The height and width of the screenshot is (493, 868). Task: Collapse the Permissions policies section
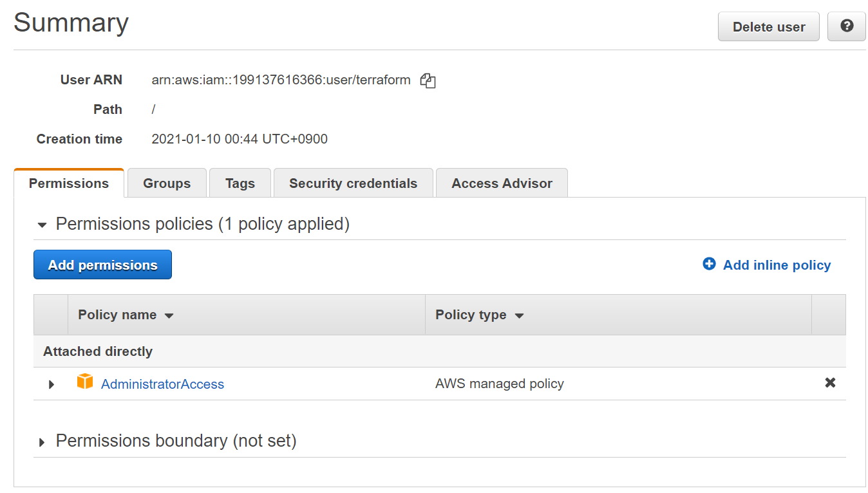pyautogui.click(x=42, y=225)
